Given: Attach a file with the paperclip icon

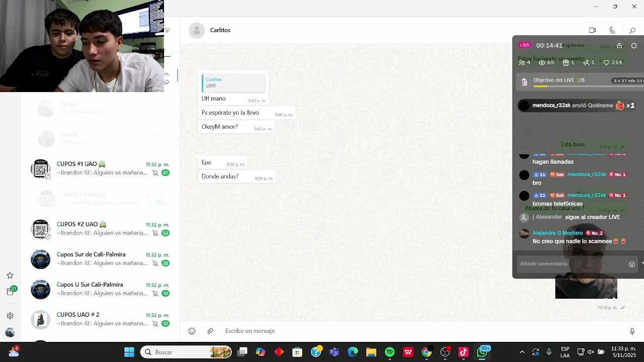Looking at the screenshot, I should [210, 331].
